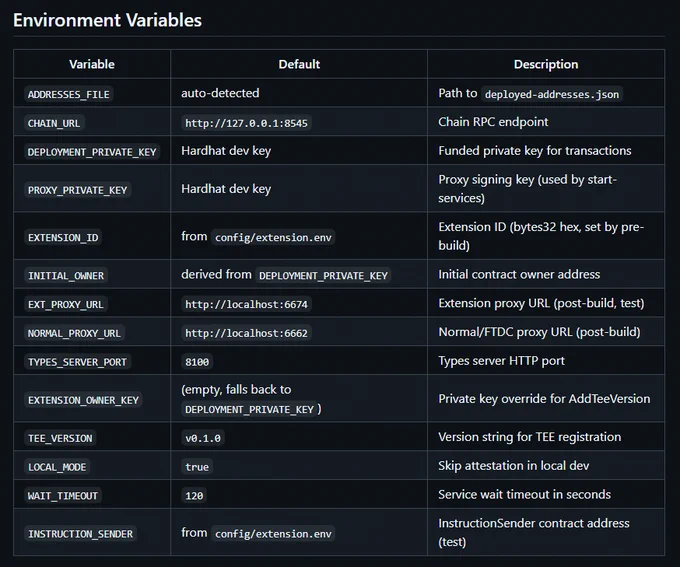Click the v0.1.0 TEE version value
This screenshot has width=680, height=567.
(203, 438)
